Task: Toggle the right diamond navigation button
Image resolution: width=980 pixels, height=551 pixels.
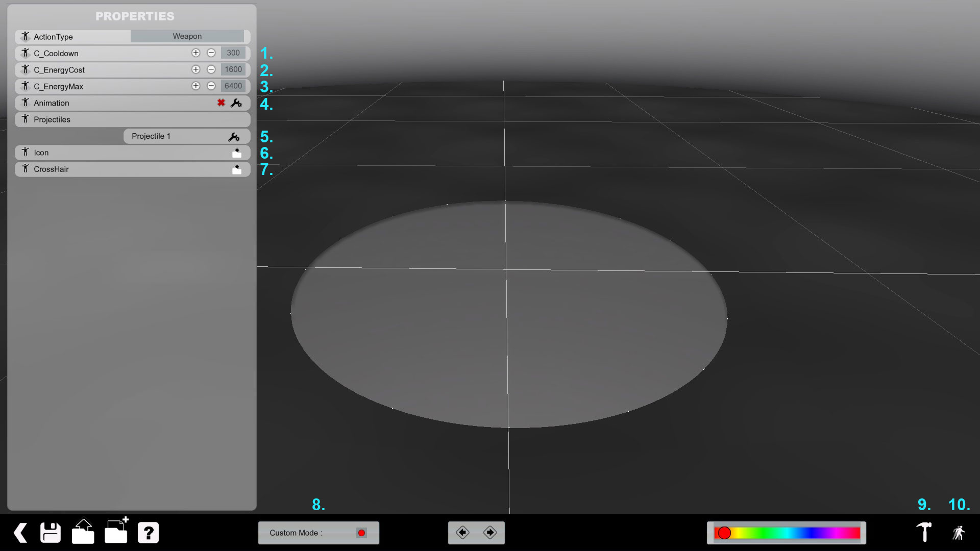Action: pos(490,532)
